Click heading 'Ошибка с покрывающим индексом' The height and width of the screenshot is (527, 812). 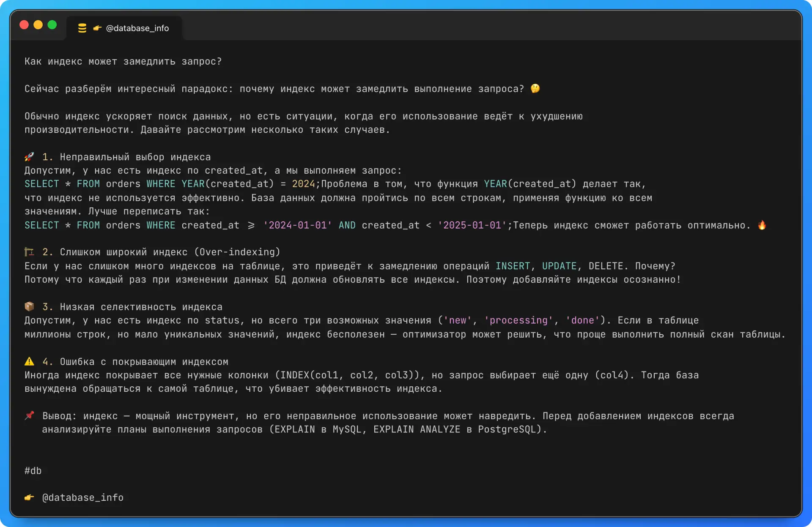(x=144, y=362)
